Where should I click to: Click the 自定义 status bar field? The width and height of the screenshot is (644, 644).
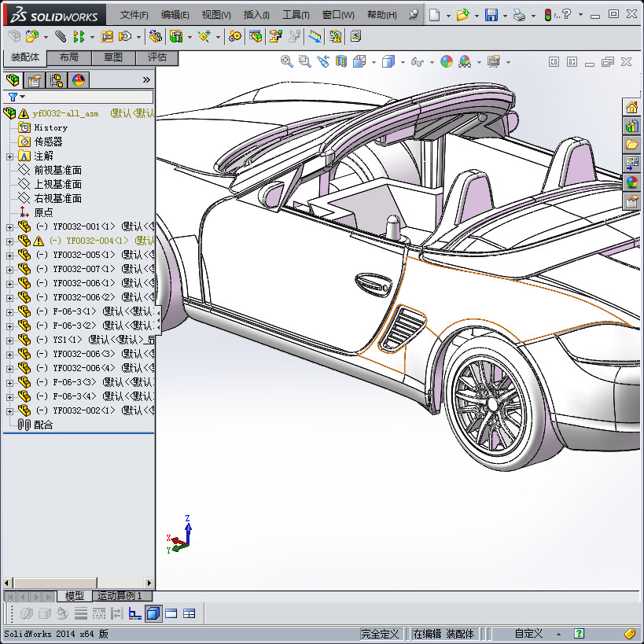(528, 634)
